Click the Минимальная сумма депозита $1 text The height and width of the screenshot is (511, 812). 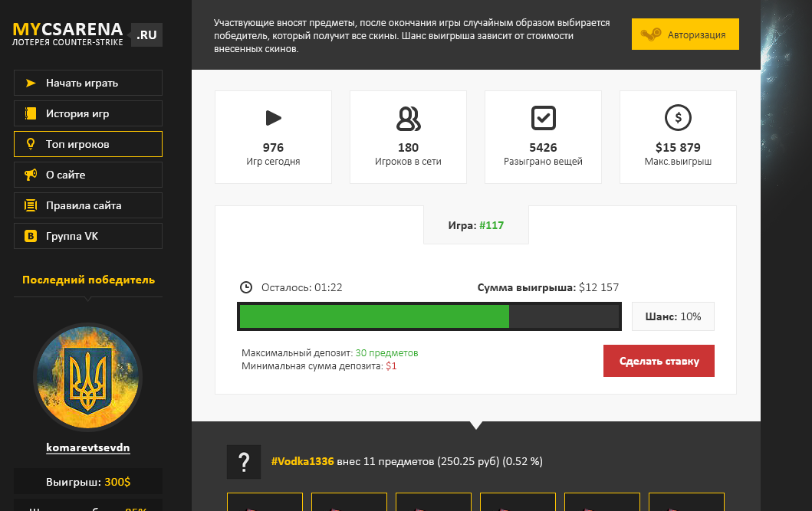tap(319, 365)
